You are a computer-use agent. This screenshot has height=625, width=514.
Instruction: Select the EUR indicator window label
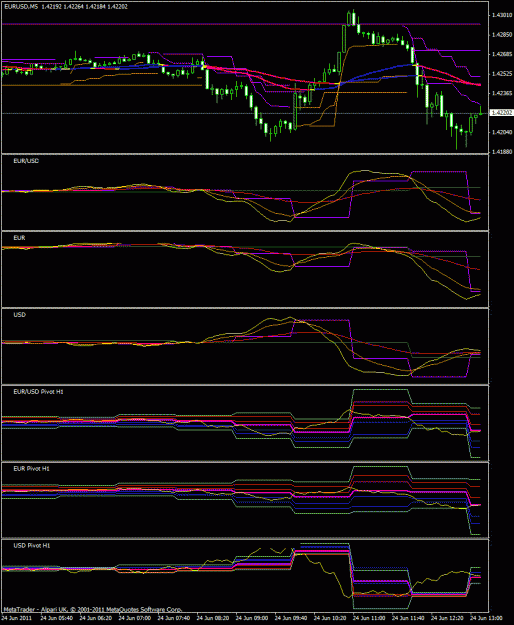point(19,238)
